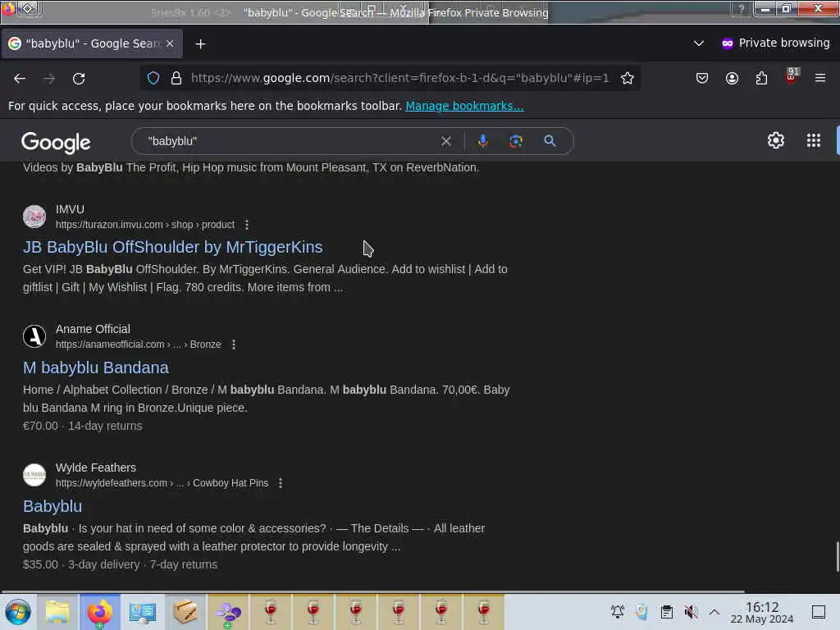Open Firefox account icon
The width and height of the screenshot is (840, 630).
[x=732, y=78]
